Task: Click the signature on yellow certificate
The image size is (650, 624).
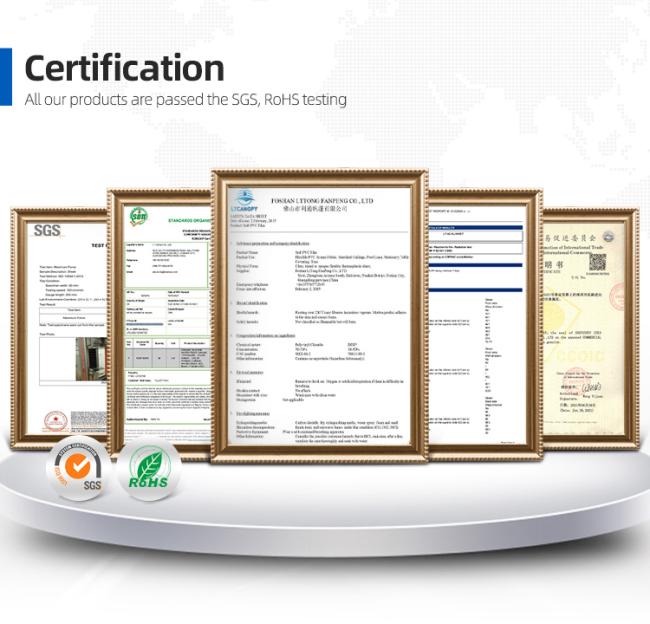Action: (591, 388)
